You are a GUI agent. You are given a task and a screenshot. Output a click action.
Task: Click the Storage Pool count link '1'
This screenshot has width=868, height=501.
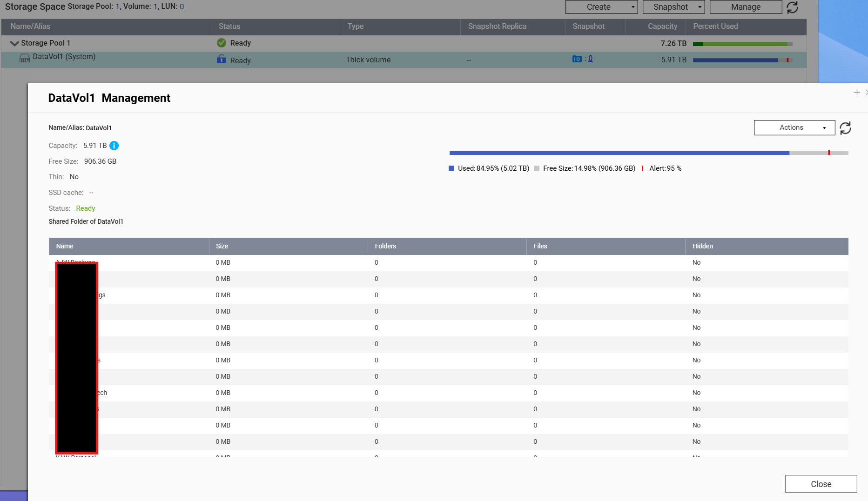[x=118, y=7]
